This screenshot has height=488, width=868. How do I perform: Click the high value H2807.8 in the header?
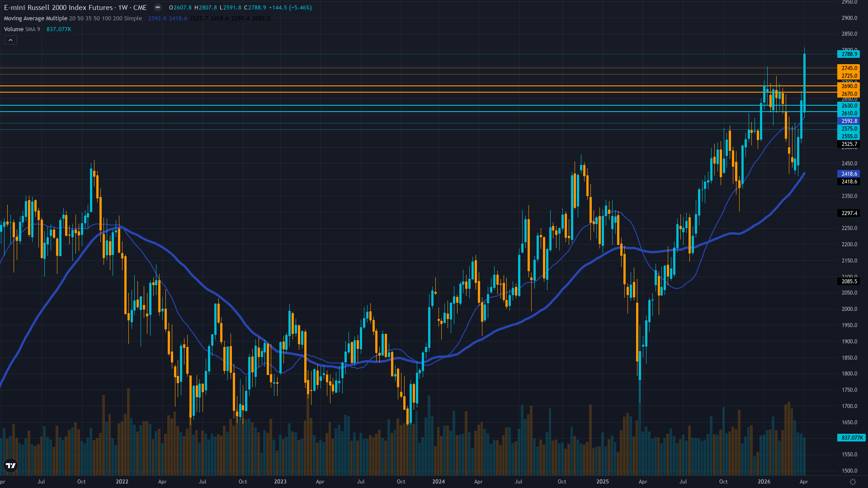206,8
